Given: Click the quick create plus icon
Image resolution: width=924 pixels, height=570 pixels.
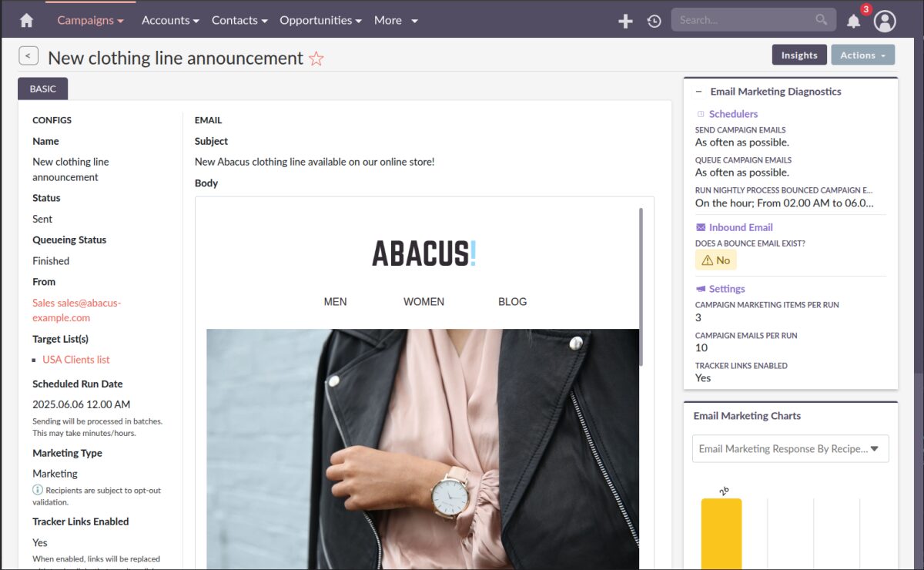Looking at the screenshot, I should click(x=625, y=21).
